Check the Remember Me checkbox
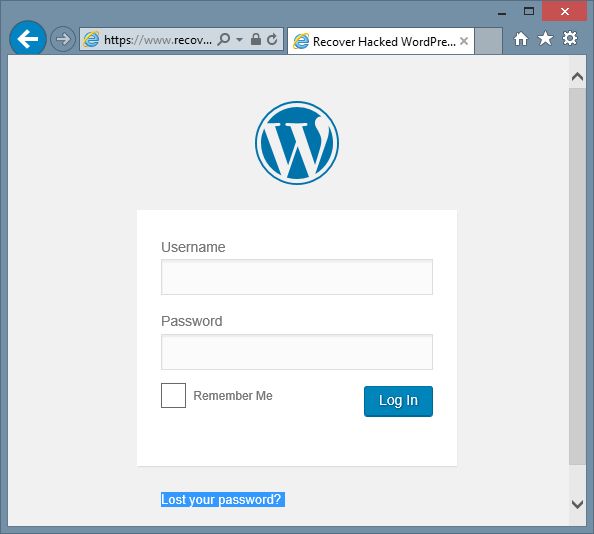Viewport: 594px width, 534px height. point(174,395)
